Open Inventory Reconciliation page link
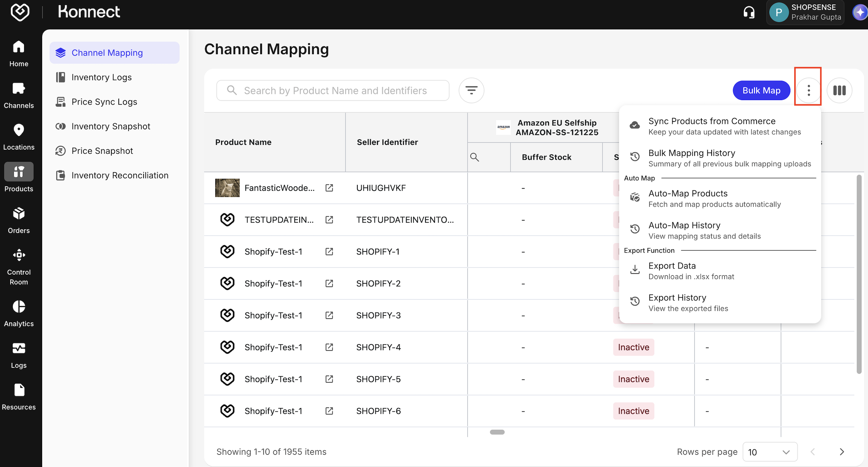Viewport: 868px width, 467px height. coord(120,175)
